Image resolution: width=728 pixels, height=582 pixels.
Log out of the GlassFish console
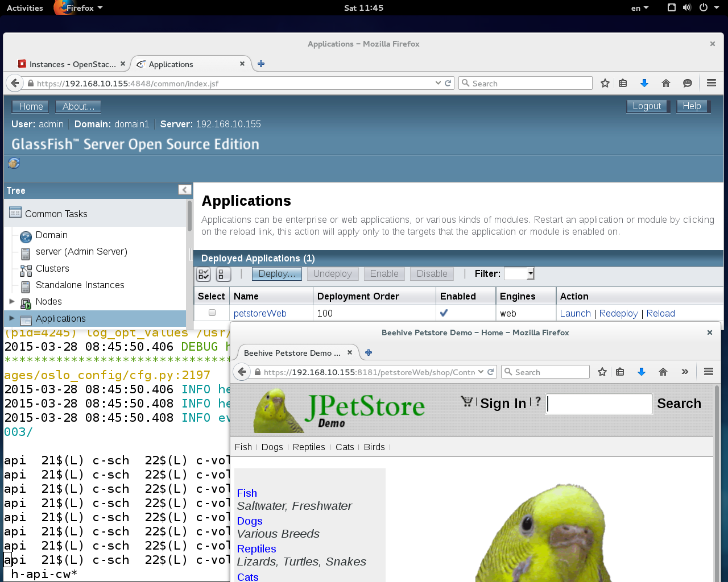tap(647, 106)
